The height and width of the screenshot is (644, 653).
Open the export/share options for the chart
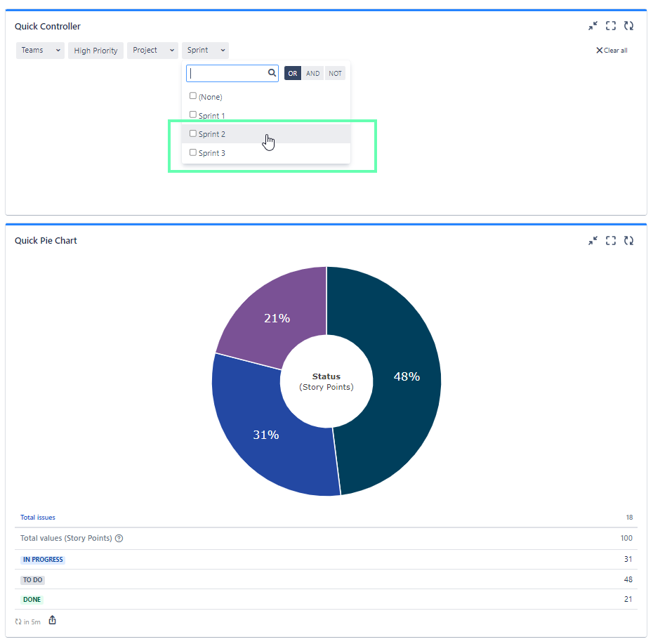52,621
